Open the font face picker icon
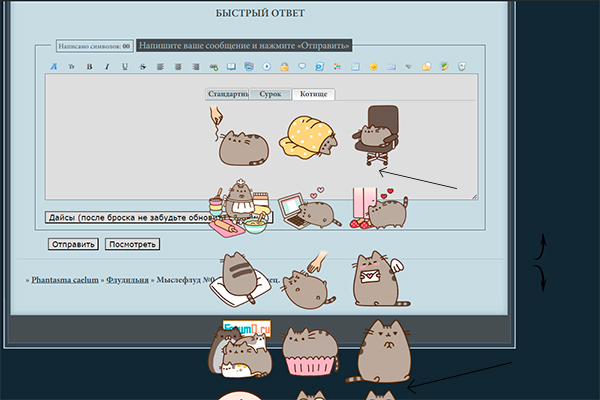The height and width of the screenshot is (400, 600). (x=54, y=67)
